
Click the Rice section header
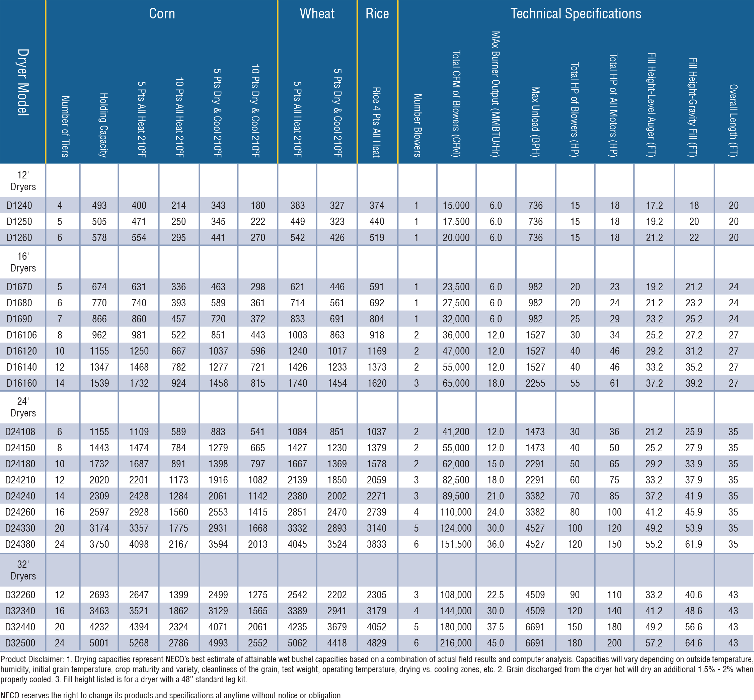[377, 14]
